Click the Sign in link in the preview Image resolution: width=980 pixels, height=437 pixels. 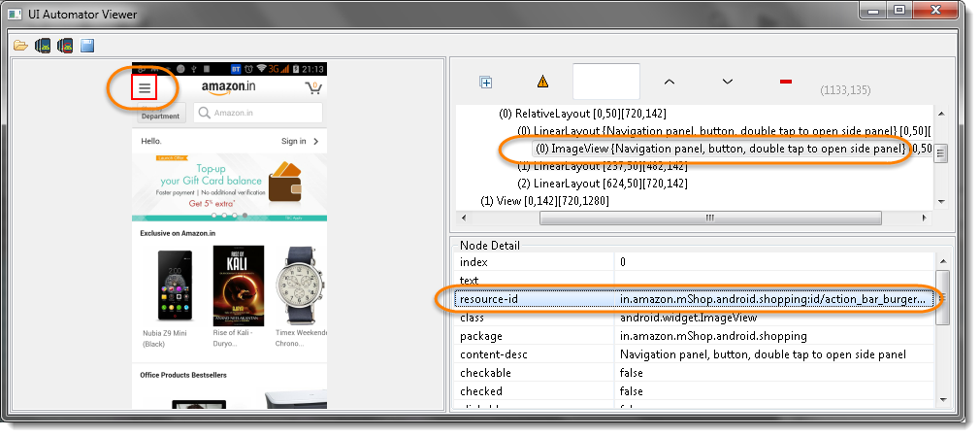coord(300,141)
